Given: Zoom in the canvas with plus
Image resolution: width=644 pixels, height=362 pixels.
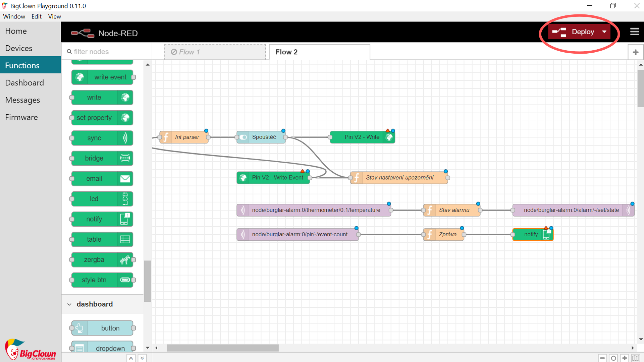Looking at the screenshot, I should 625,358.
